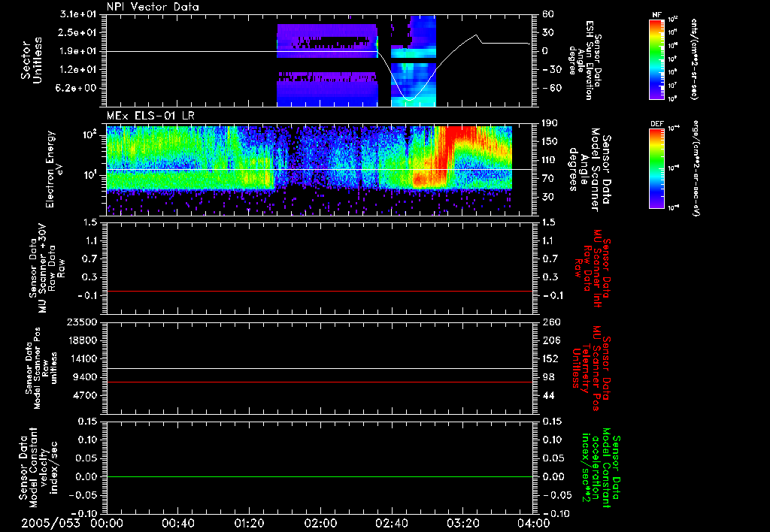Click the 152 telemetry tick
770x532 pixels.
pos(551,358)
